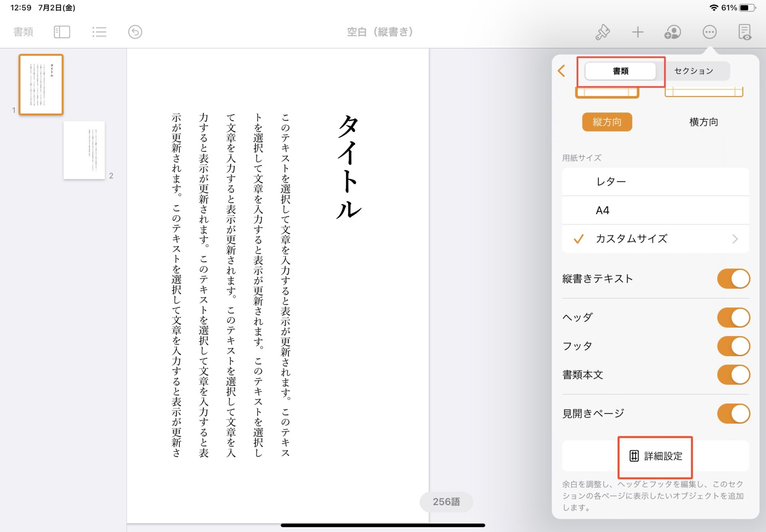Screen dimensions: 766x532
Task: Switch to the セクション tab
Action: click(x=694, y=71)
